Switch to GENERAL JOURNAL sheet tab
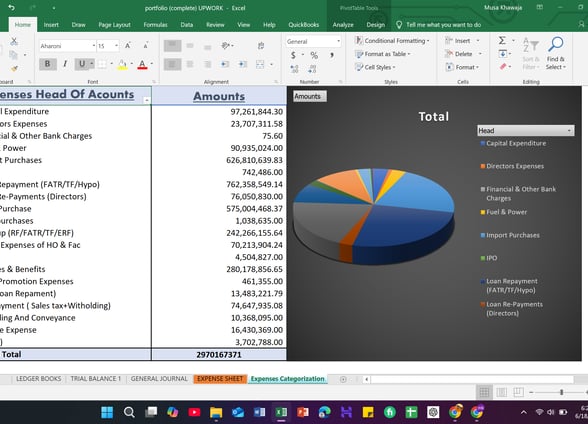This screenshot has width=588, height=424. [159, 379]
